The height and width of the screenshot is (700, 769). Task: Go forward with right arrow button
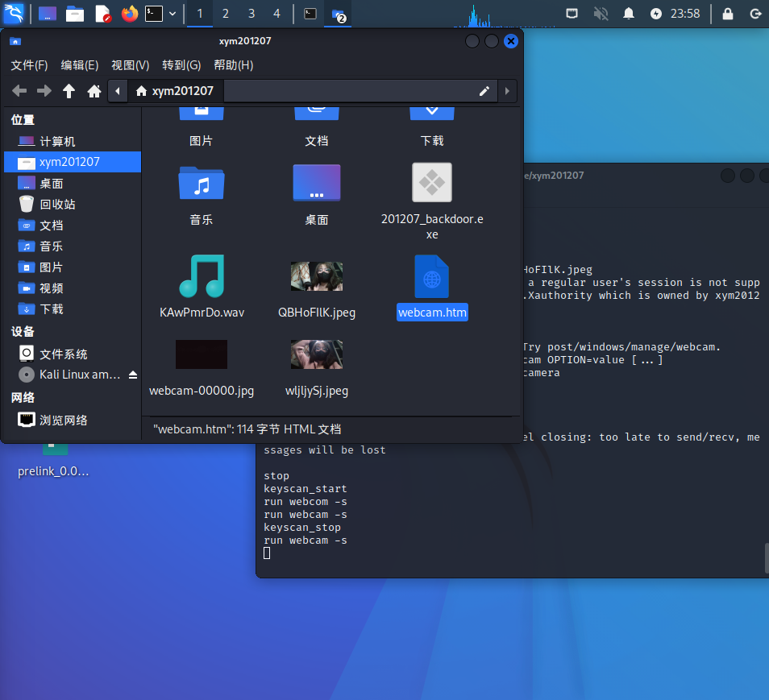coord(44,91)
